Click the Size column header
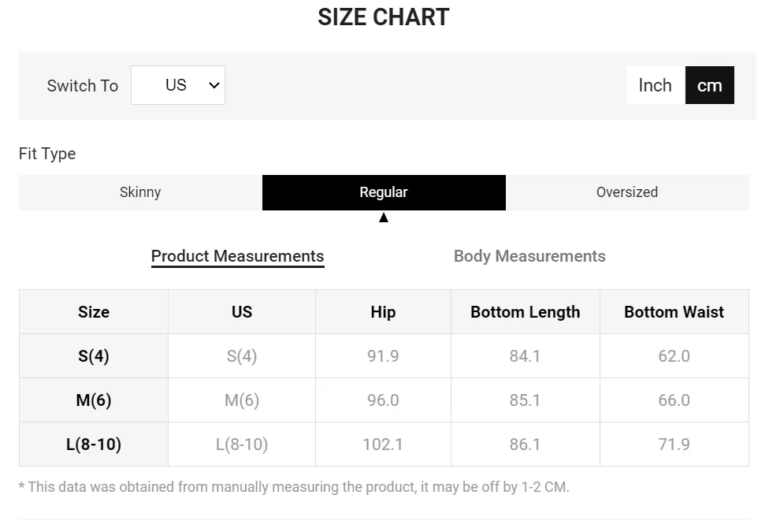Image resolution: width=769 pixels, height=532 pixels. coord(94,312)
